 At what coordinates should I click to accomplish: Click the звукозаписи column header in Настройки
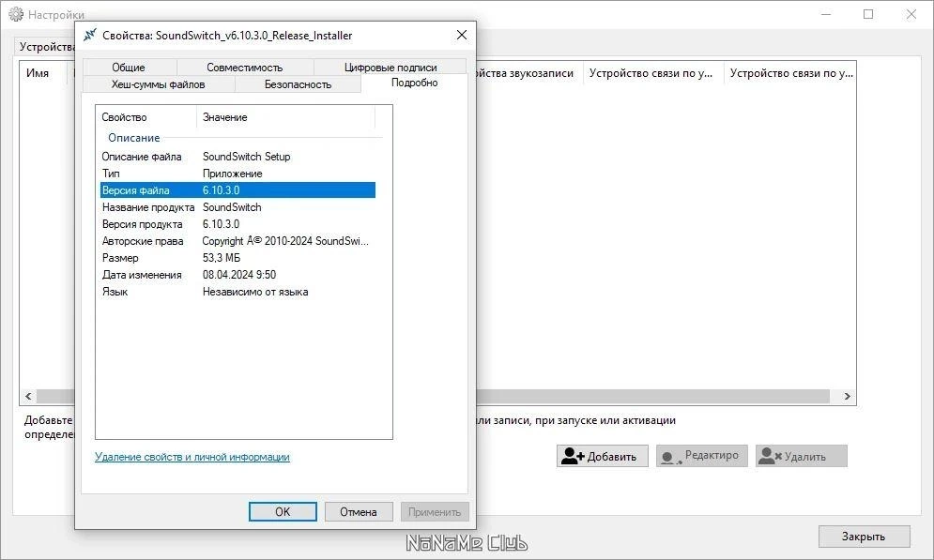[x=528, y=73]
